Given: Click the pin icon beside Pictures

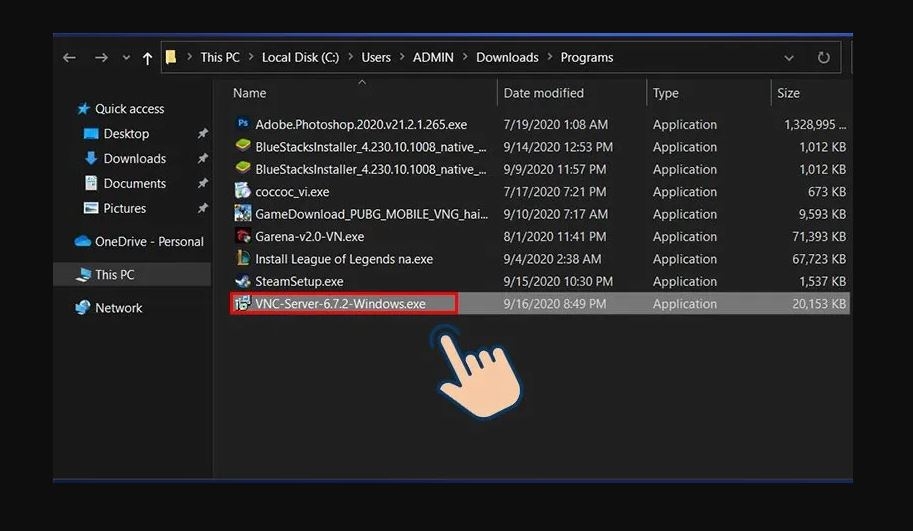Looking at the screenshot, I should click(202, 208).
